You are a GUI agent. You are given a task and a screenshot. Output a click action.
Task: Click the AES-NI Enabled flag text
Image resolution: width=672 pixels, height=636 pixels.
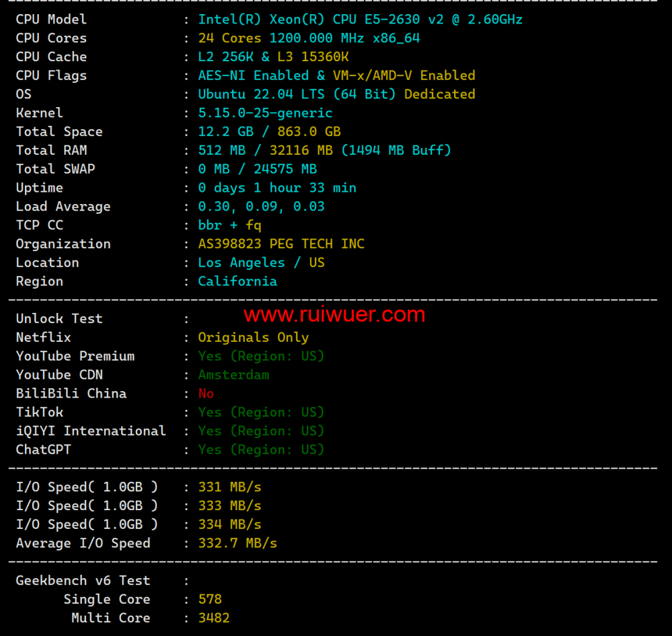[x=253, y=75]
